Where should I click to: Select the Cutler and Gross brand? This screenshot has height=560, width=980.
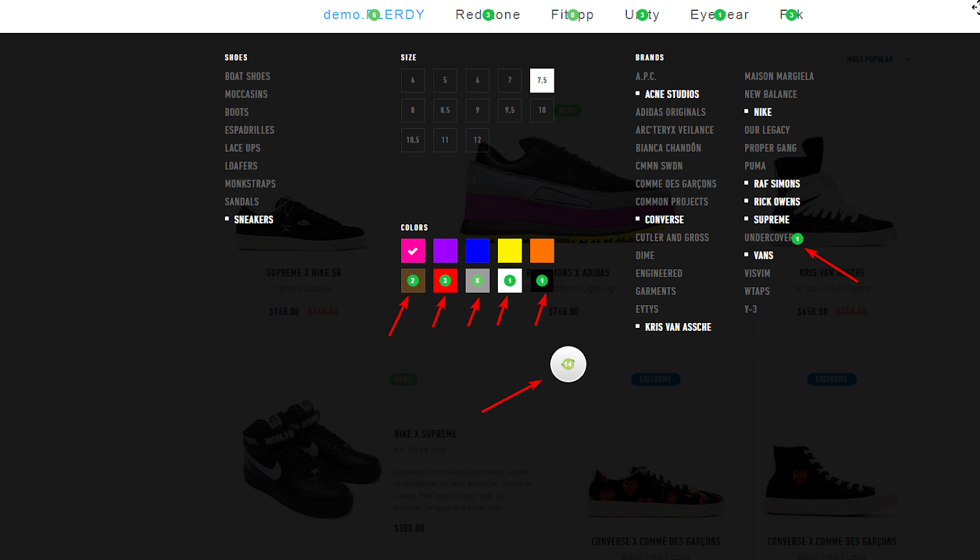[673, 238]
